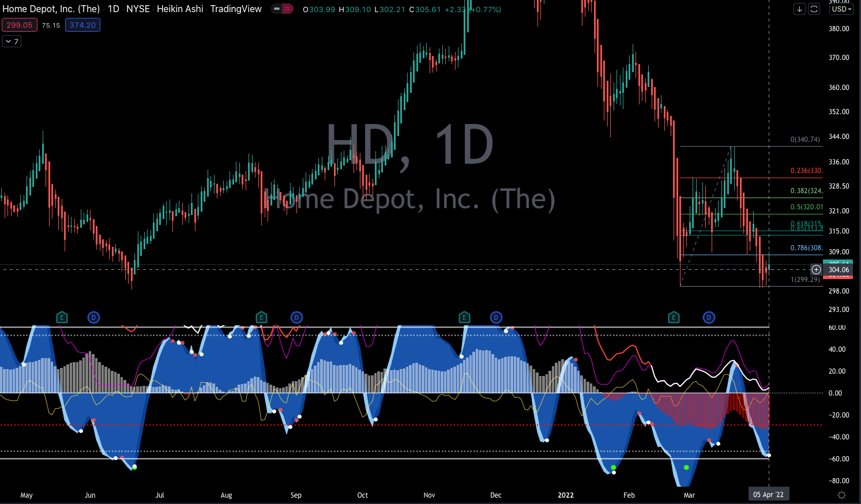This screenshot has width=861, height=504.
Task: Open the USD currency dropdown
Action: click(x=841, y=9)
